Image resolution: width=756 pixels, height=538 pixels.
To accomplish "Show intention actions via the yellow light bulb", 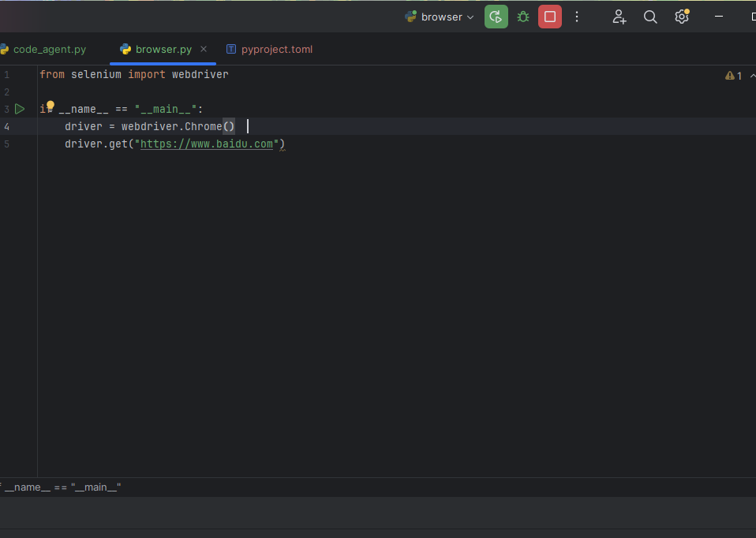I will tap(50, 105).
